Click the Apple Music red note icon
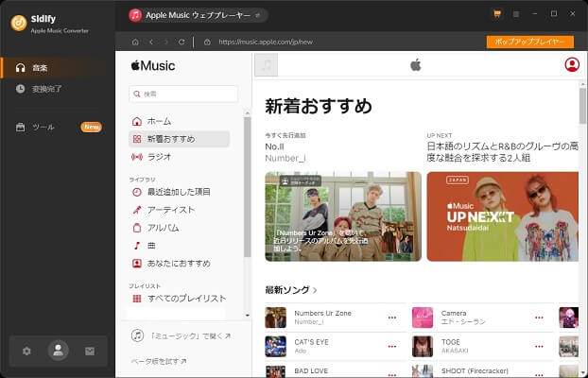 (135, 15)
